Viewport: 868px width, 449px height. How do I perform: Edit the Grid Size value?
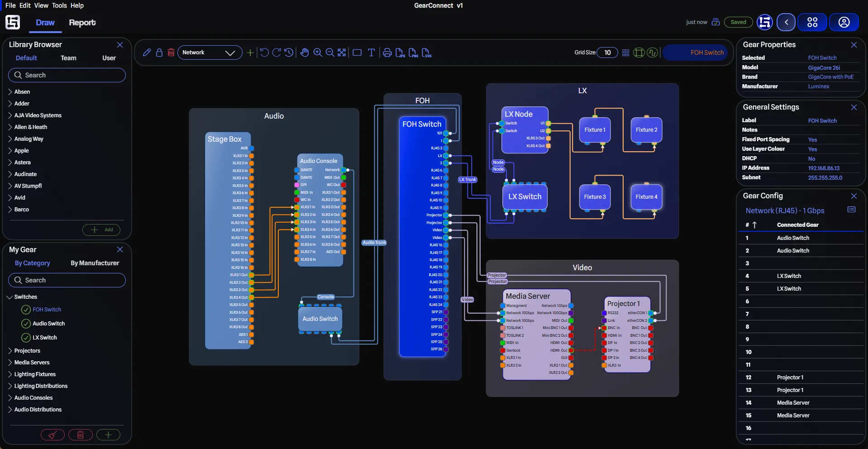[608, 53]
